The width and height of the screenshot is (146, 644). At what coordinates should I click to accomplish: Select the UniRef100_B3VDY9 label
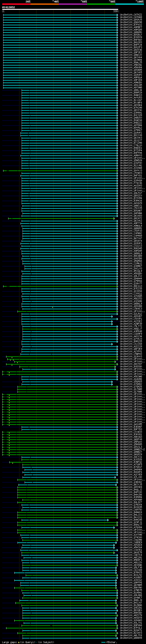coord(131,37)
